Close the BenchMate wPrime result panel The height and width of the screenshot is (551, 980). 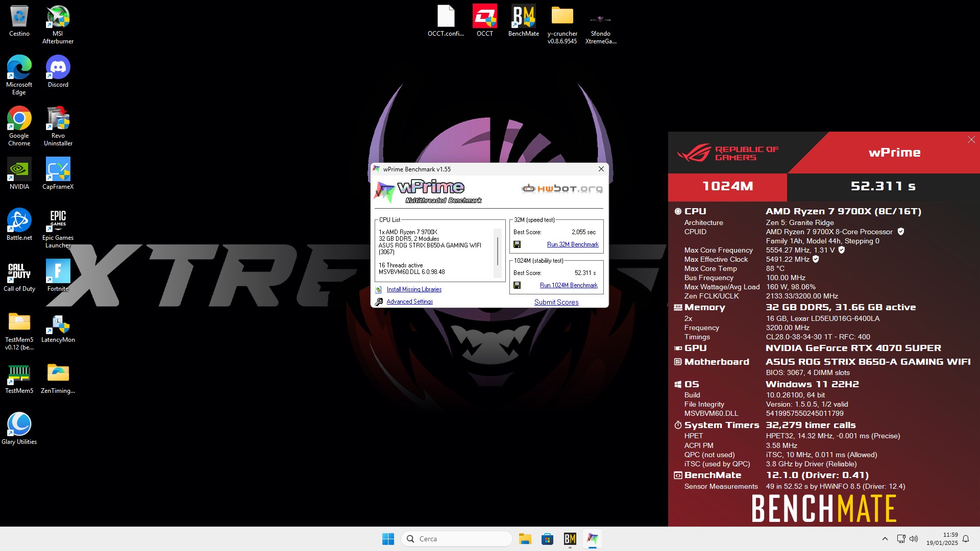(971, 140)
